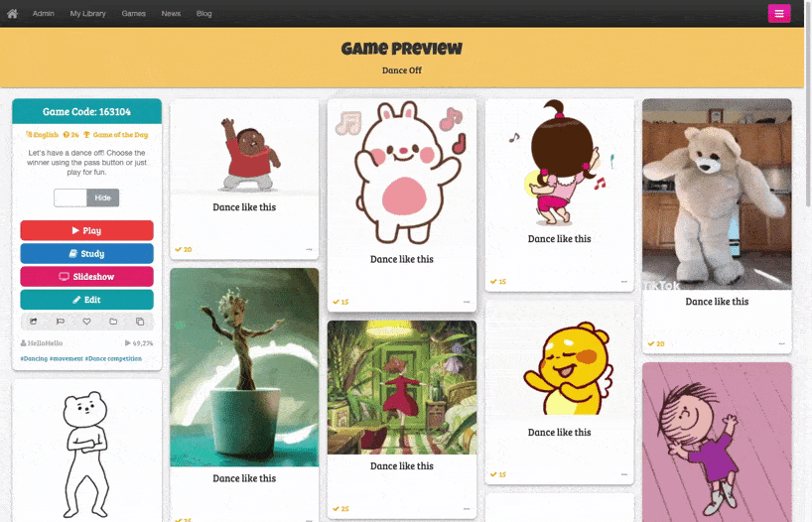The height and width of the screenshot is (522, 812).
Task: Open Blog in navigation bar
Action: (x=204, y=14)
